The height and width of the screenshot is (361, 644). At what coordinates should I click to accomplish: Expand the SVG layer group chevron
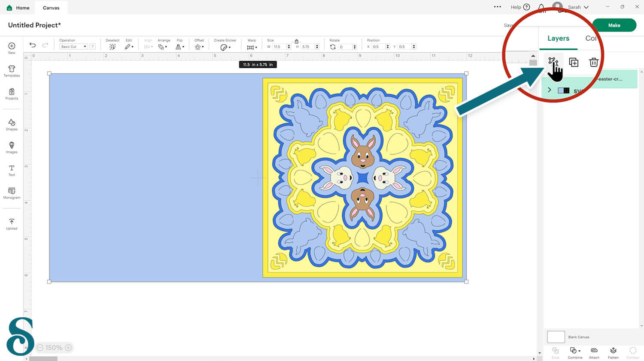click(x=550, y=90)
